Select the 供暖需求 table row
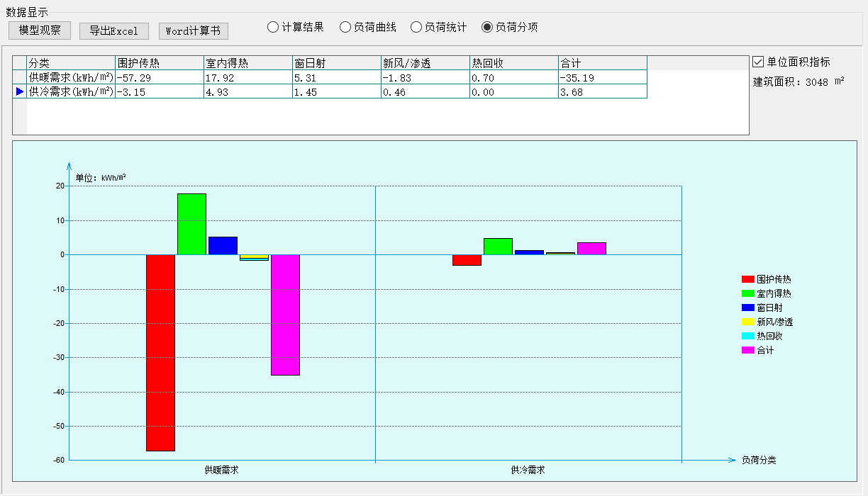The height and width of the screenshot is (496, 868). 71,77
